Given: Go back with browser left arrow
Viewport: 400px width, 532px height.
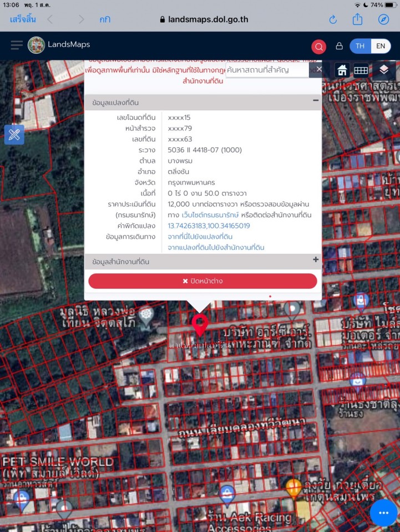Looking at the screenshot, I should point(50,19).
